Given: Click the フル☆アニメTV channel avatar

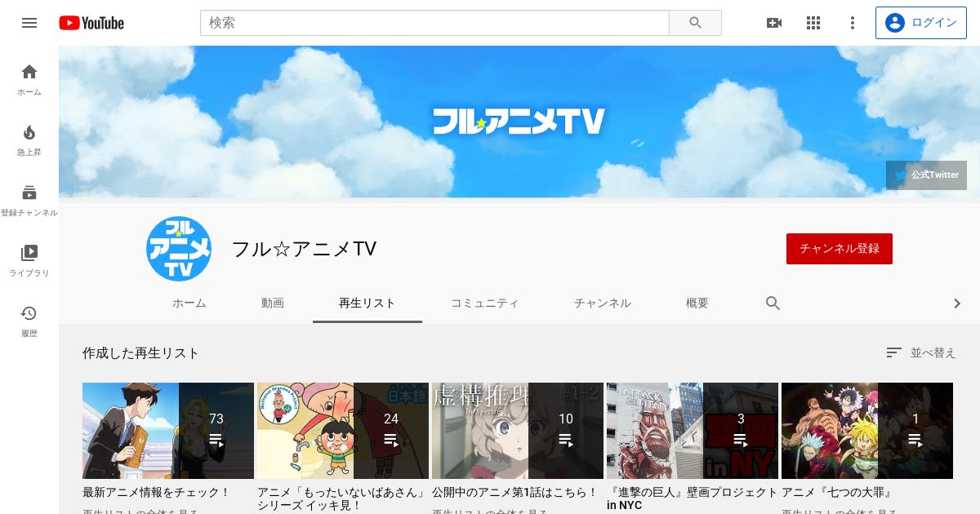Looking at the screenshot, I should (179, 249).
